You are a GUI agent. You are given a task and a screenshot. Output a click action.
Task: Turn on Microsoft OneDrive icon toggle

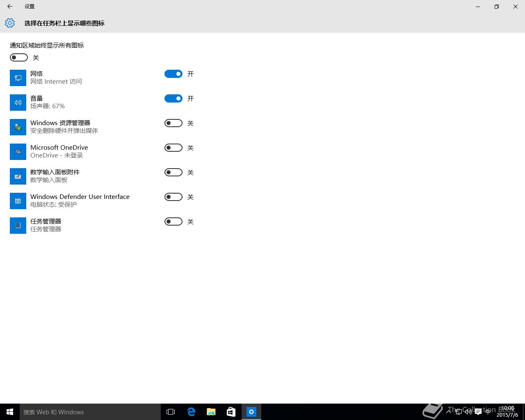[173, 148]
